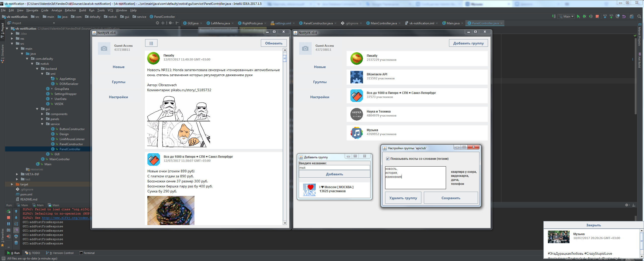Print the console output

16,236
